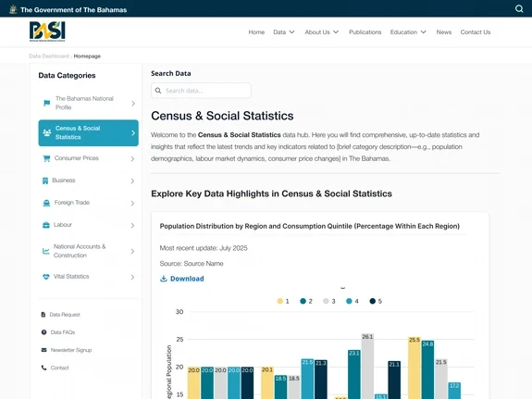Expand National Accounts & Construction chevron
The image size is (532, 399).
pyautogui.click(x=132, y=251)
